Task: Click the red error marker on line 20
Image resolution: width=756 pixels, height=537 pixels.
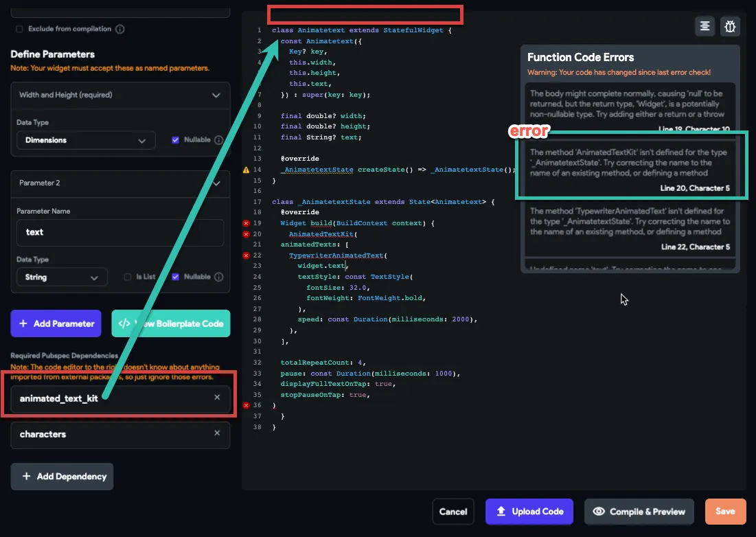Action: point(246,233)
